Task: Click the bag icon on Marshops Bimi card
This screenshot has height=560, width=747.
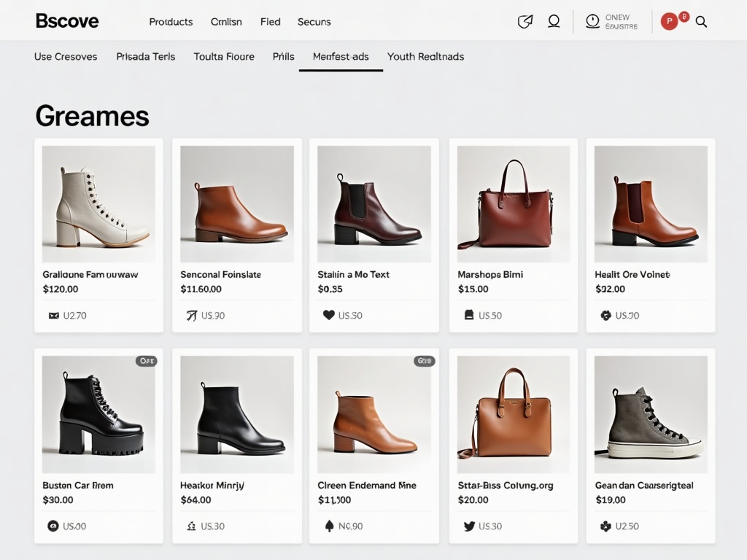Action: pyautogui.click(x=469, y=315)
